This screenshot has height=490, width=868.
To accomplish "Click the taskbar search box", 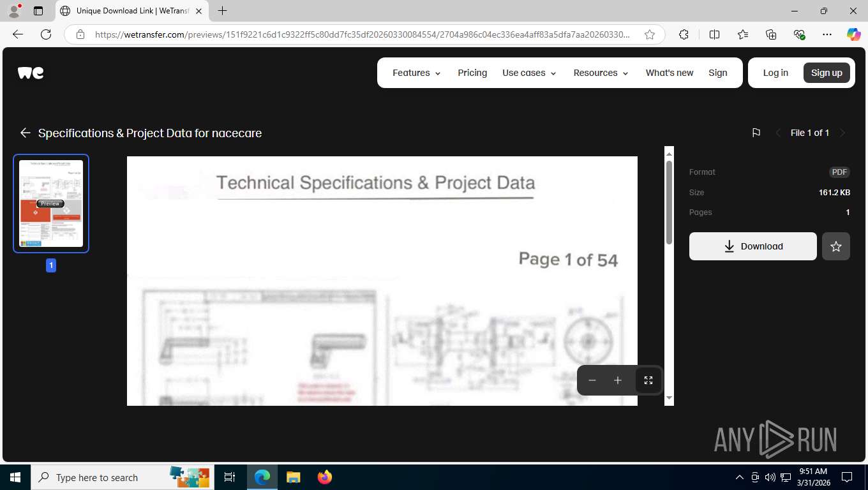I will pyautogui.click(x=122, y=477).
